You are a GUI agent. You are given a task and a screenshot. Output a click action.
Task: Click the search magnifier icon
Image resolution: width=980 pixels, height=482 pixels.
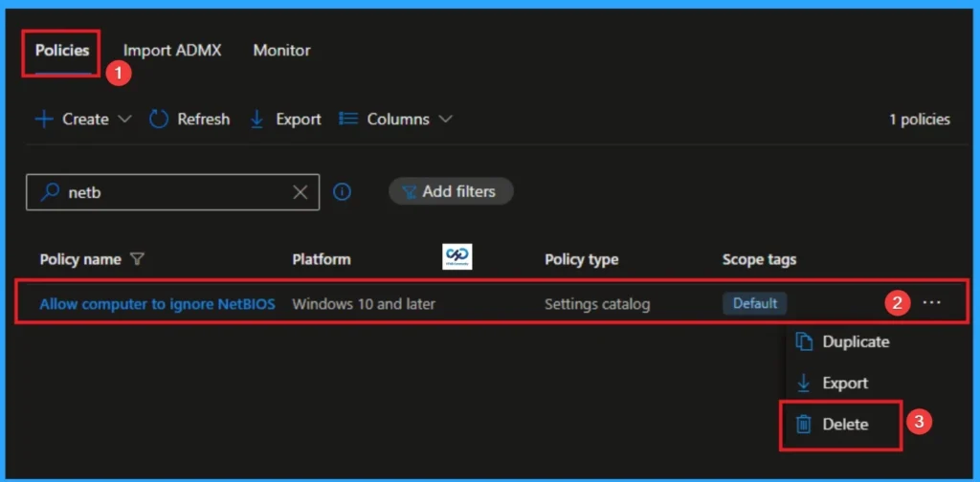50,192
